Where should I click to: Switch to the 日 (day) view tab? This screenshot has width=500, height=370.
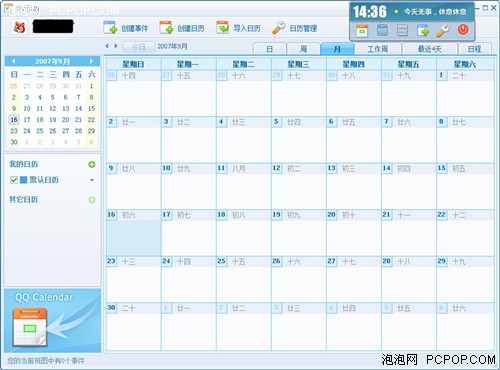(x=270, y=49)
